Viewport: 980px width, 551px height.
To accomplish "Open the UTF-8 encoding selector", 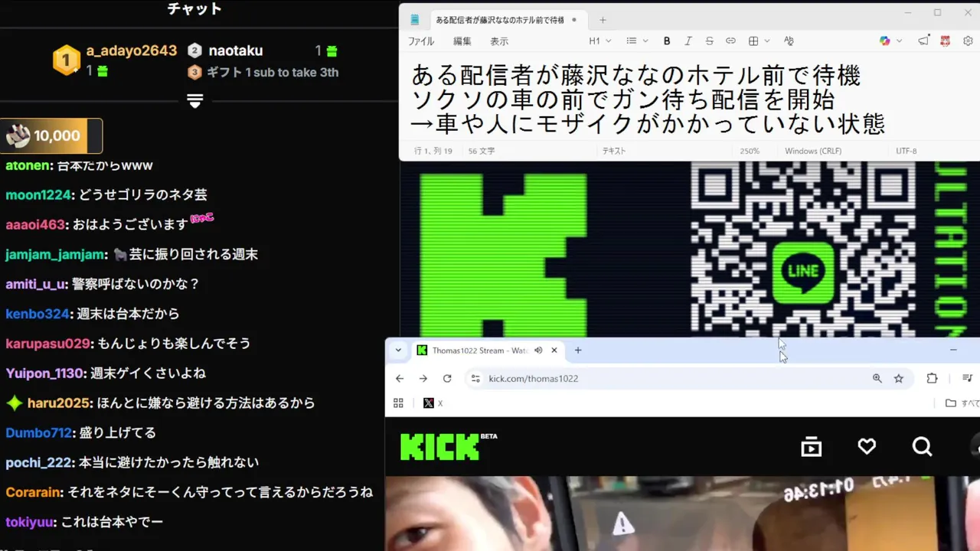I will (x=906, y=151).
